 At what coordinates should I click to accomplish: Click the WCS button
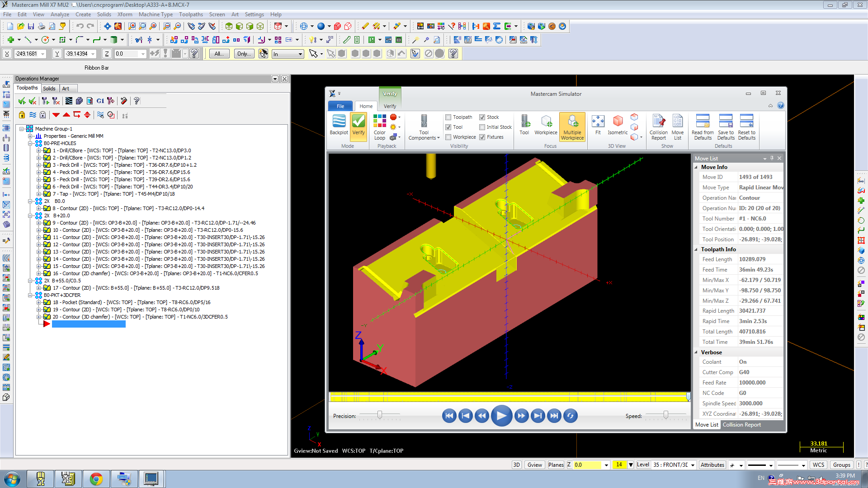818,465
